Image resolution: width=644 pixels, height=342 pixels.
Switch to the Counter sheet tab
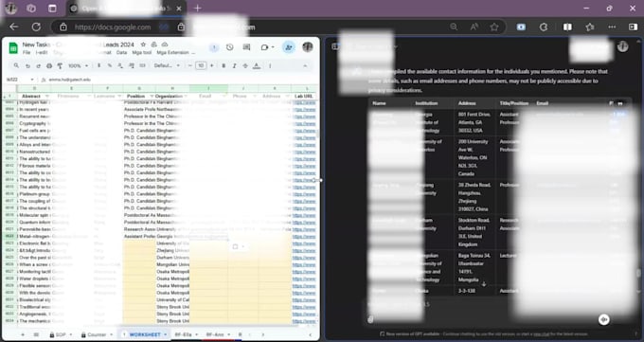97,334
